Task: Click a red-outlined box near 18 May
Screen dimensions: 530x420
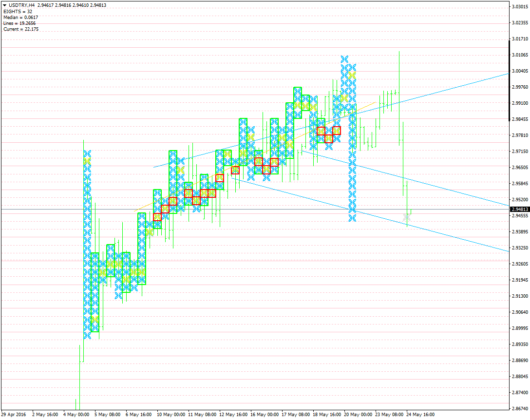Action: click(322, 131)
